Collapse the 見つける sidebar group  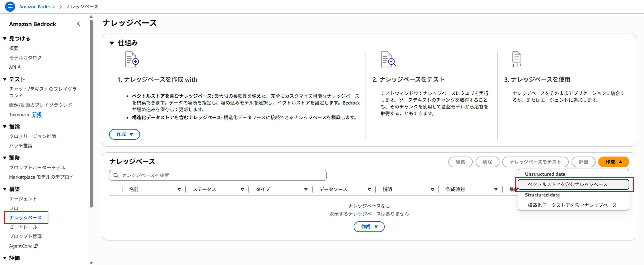click(5, 39)
